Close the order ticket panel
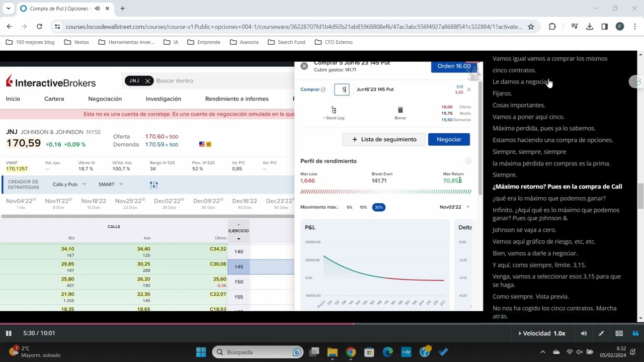644x362 pixels. [x=304, y=66]
